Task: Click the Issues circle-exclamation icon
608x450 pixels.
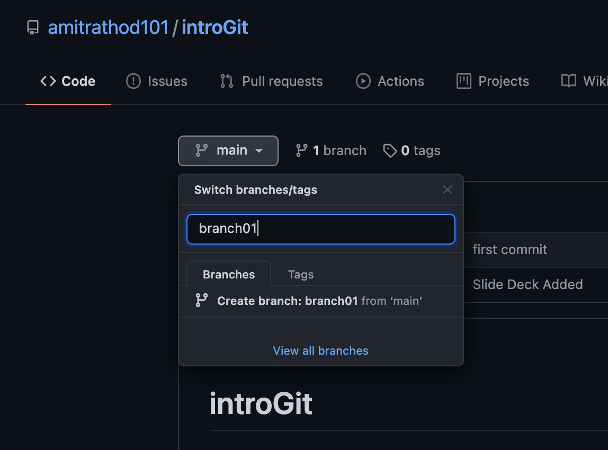Action: coord(133,81)
